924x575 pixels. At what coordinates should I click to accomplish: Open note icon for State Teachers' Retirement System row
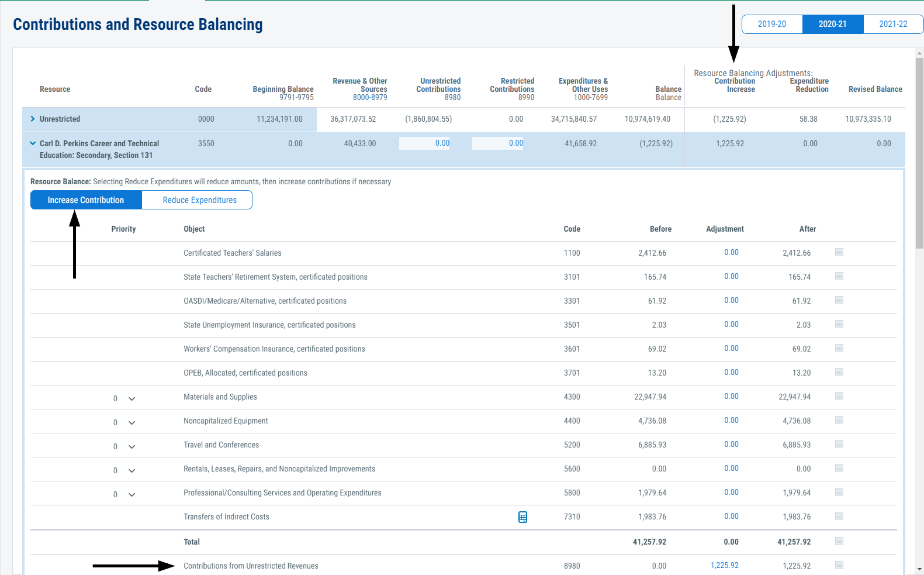tap(839, 276)
